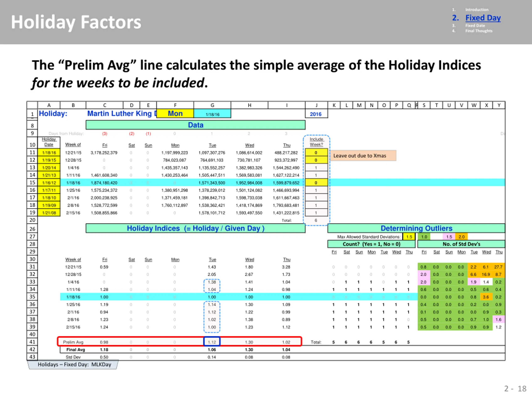The width and height of the screenshot is (532, 399).
Task: Click the green Data section header
Action: [196, 125]
